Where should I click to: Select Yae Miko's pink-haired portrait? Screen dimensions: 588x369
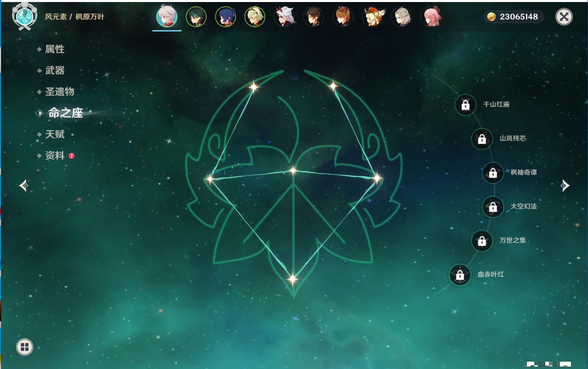click(x=431, y=17)
